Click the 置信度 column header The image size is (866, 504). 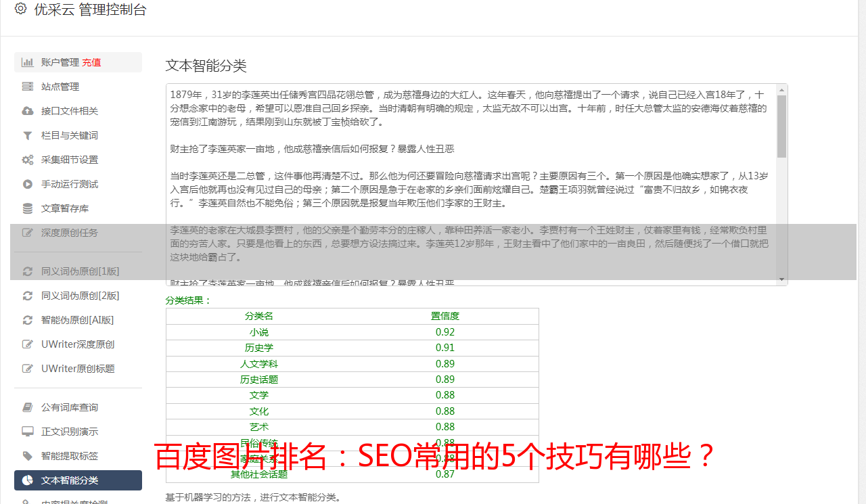click(445, 316)
